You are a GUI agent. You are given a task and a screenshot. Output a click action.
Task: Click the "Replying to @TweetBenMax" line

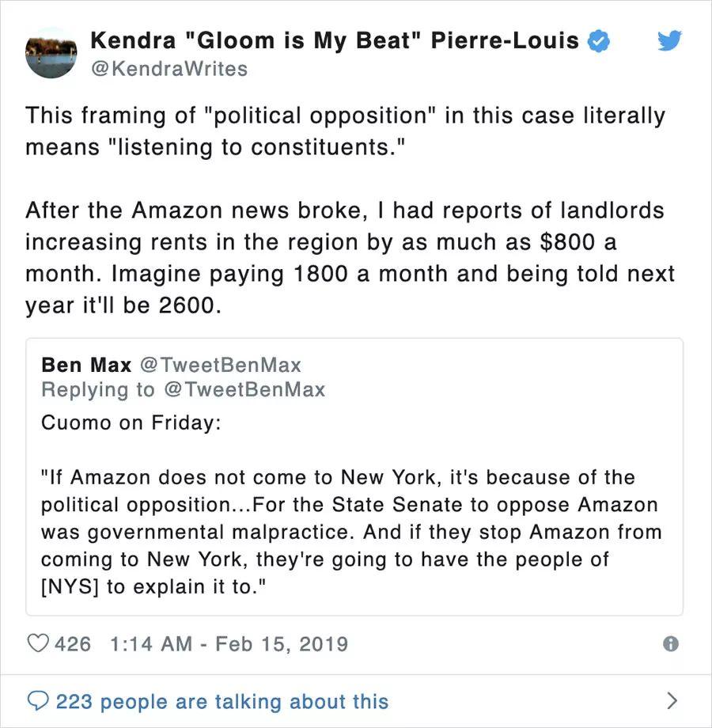pyautogui.click(x=183, y=389)
